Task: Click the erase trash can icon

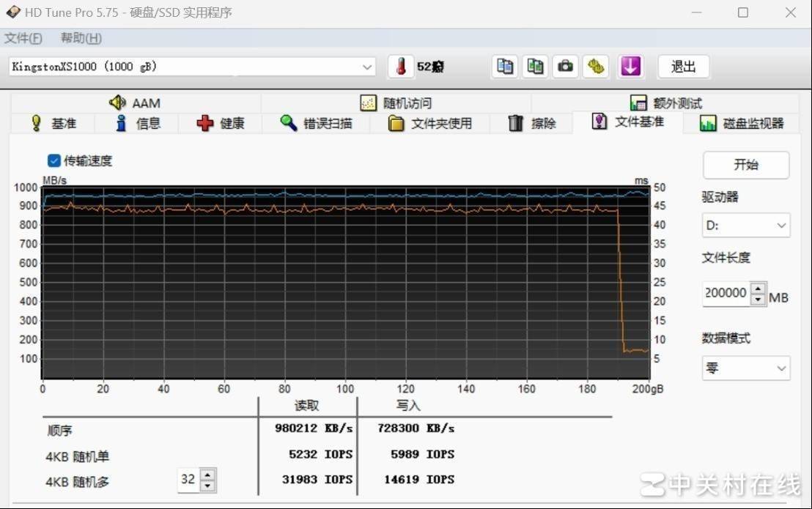Action: pyautogui.click(x=516, y=123)
